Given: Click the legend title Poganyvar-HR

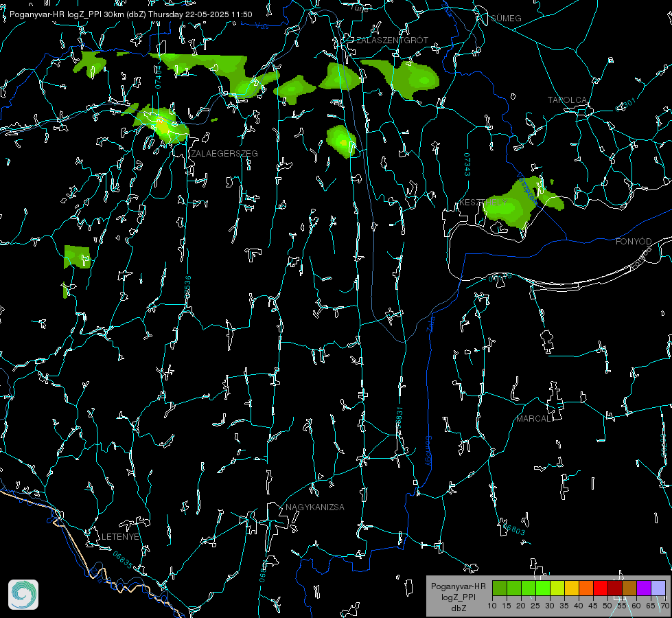Looking at the screenshot, I should (458, 586).
